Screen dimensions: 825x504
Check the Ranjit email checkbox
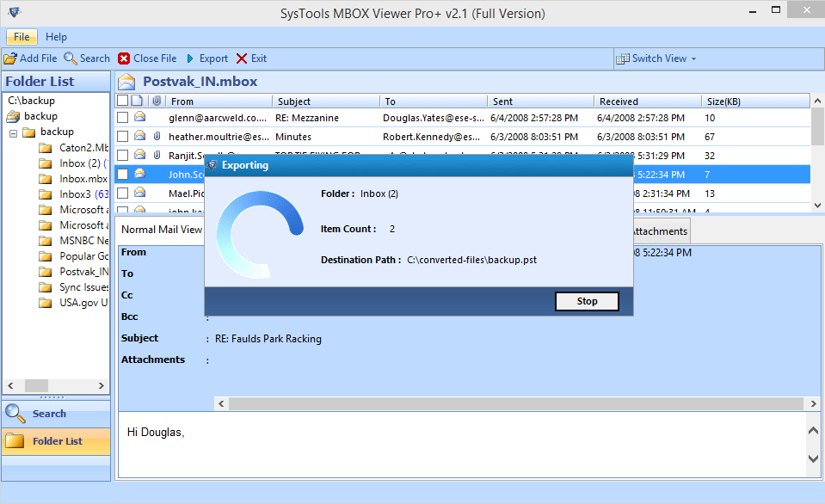pos(123,155)
